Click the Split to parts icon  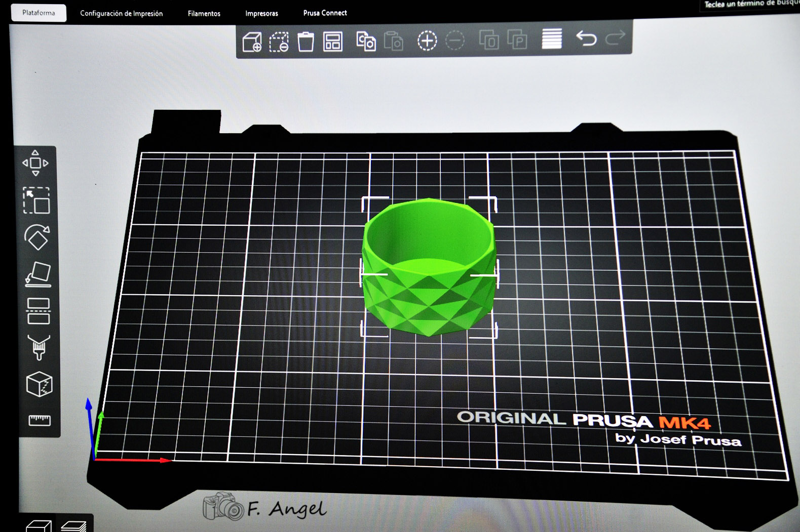click(517, 39)
